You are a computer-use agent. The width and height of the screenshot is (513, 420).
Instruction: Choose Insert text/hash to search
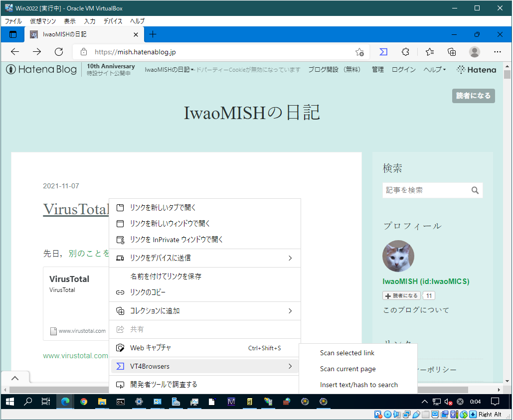point(358,385)
